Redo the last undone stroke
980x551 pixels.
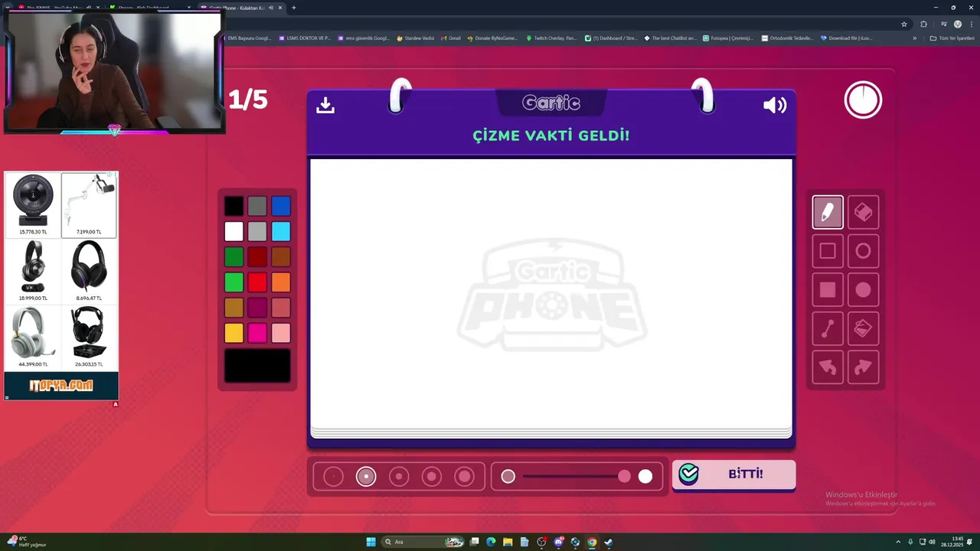click(x=863, y=368)
